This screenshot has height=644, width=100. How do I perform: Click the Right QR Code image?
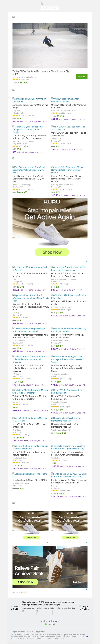tap(84, 607)
